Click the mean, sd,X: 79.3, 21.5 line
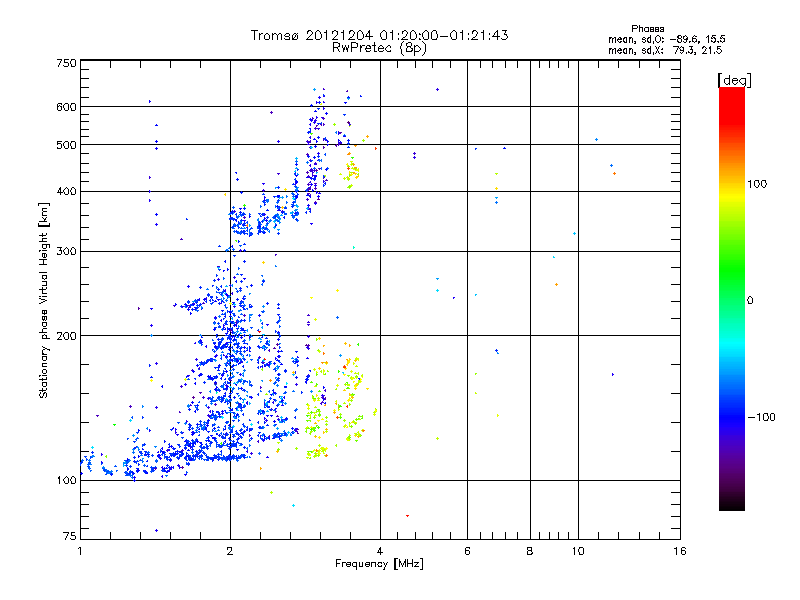Image resolution: width=800 pixels, height=600 pixels. pos(665,50)
